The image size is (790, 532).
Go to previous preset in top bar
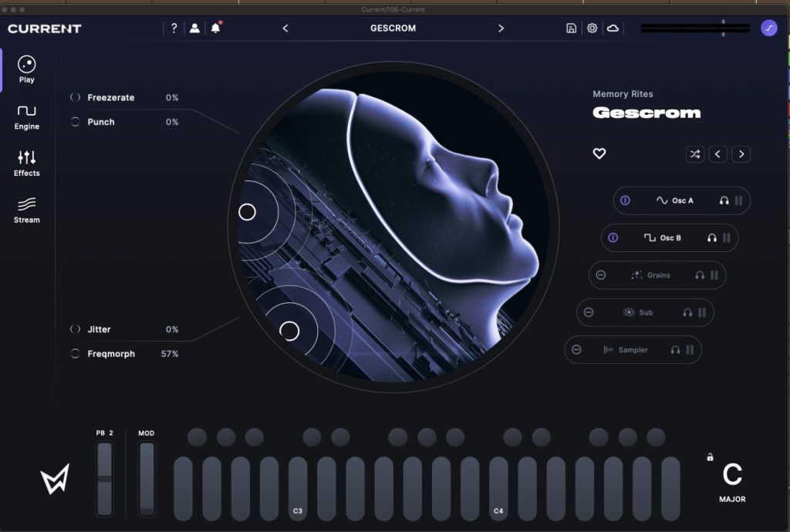[285, 29]
